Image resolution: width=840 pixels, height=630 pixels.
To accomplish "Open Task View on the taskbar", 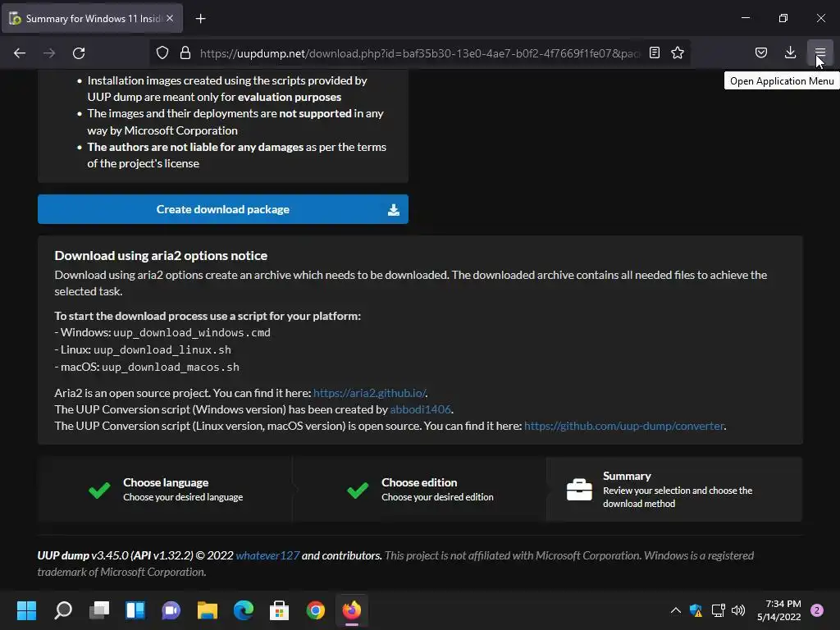I will [x=99, y=610].
